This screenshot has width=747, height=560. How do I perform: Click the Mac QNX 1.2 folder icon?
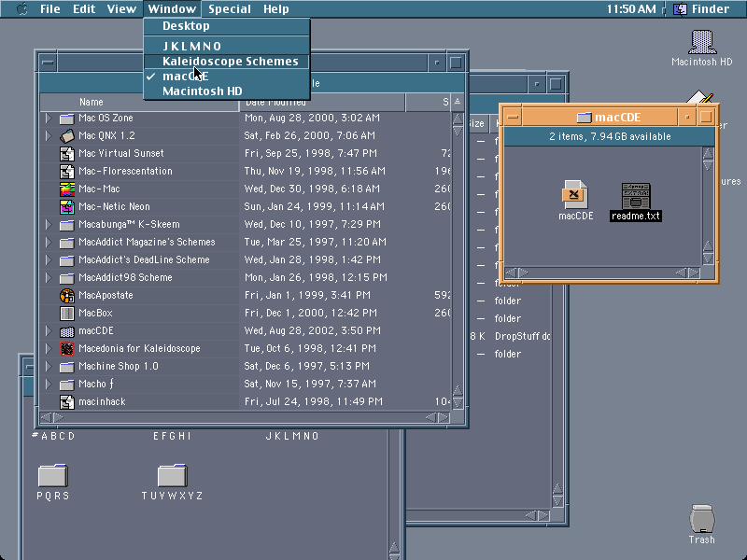click(67, 135)
